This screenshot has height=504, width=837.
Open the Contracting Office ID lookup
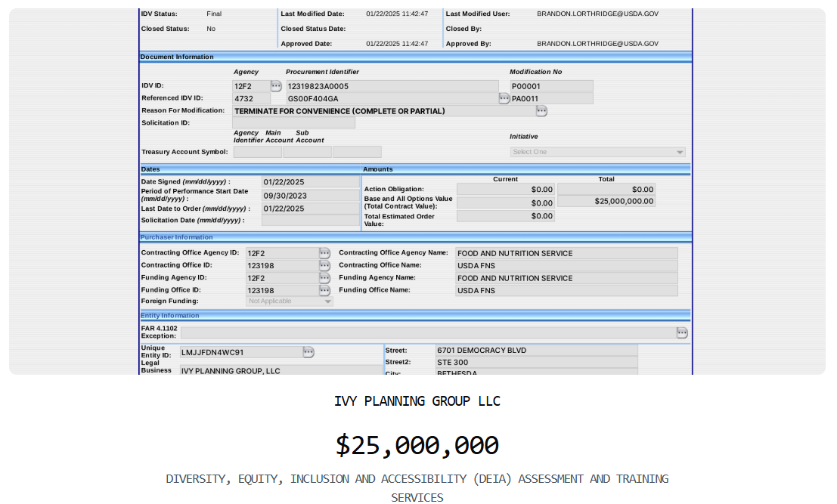pyautogui.click(x=324, y=265)
